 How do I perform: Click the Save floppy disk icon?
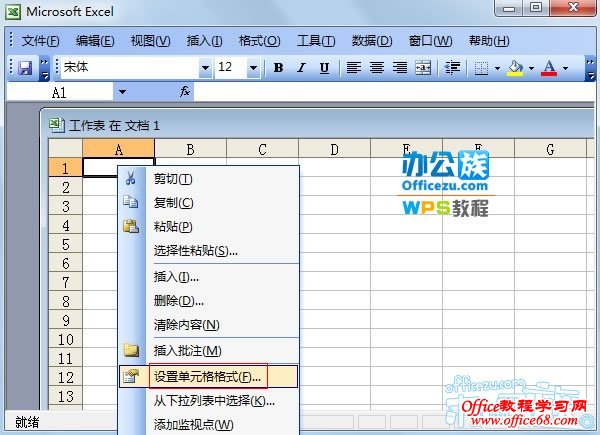[x=25, y=68]
